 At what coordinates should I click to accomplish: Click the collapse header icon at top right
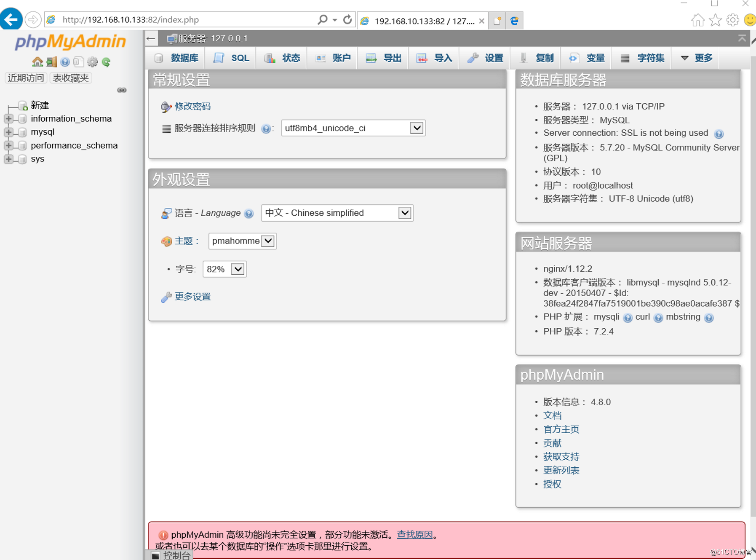[x=742, y=38]
